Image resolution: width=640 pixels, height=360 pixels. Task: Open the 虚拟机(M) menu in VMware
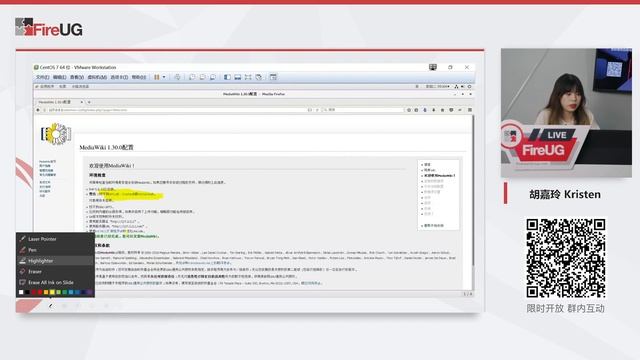coord(97,77)
